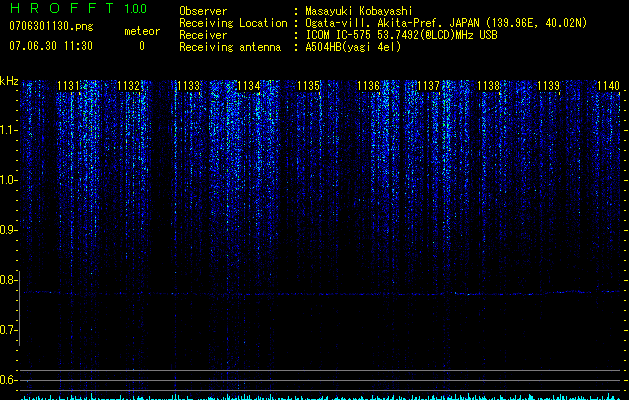Click the 1138 time marker
This screenshot has width=629, height=400.
click(x=488, y=85)
